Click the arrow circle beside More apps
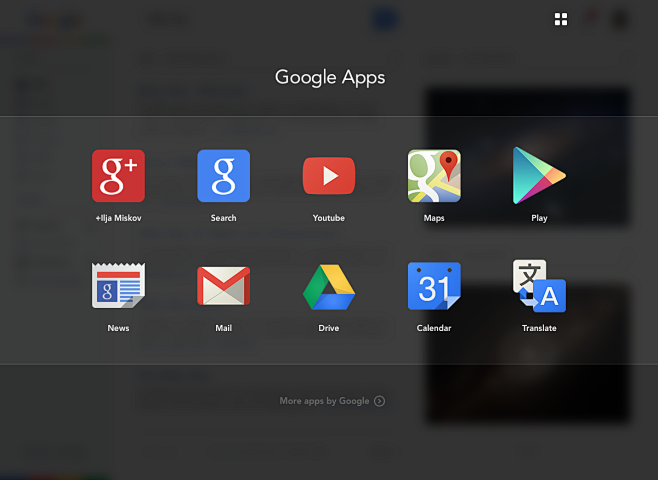Screen dimensions: 658x480 tap(379, 402)
